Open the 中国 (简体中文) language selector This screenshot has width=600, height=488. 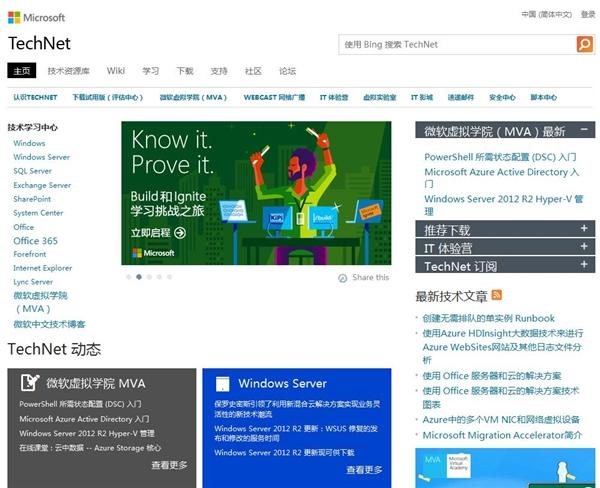pyautogui.click(x=547, y=15)
